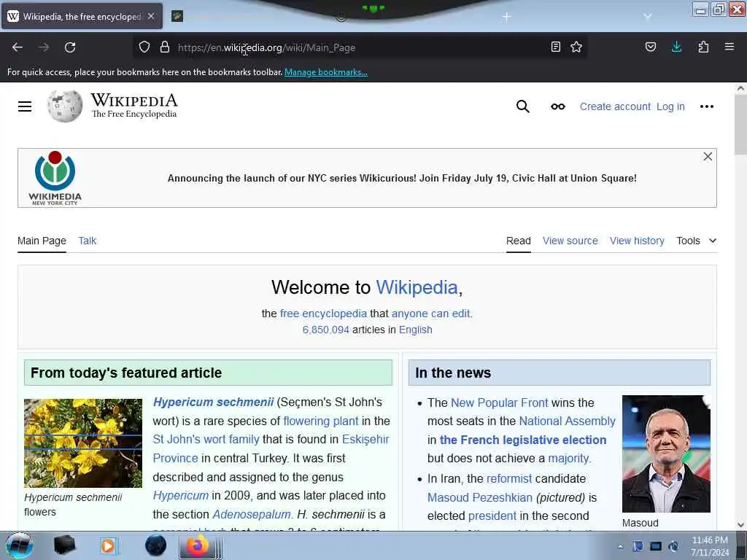Open the majority link
Viewport: 747px width, 560px height.
click(568, 458)
